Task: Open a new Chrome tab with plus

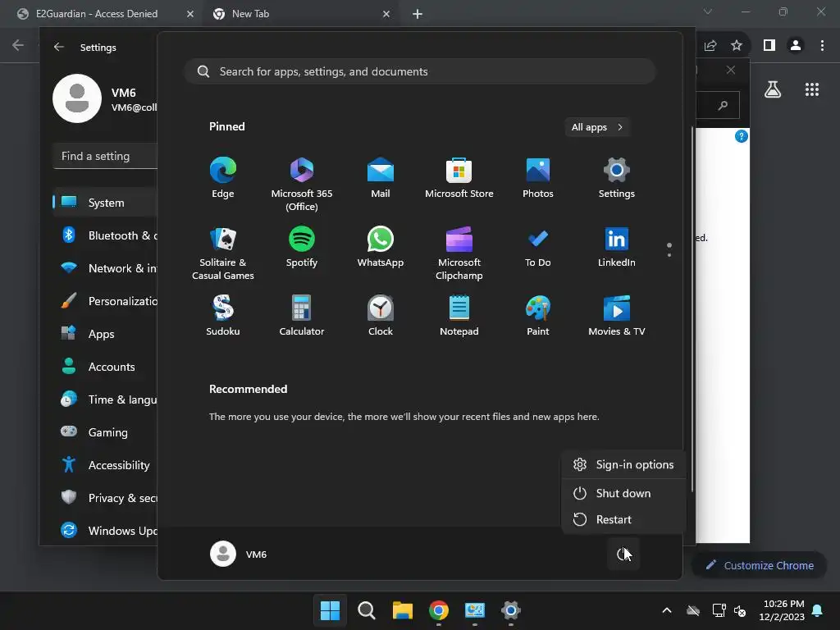Action: point(418,14)
